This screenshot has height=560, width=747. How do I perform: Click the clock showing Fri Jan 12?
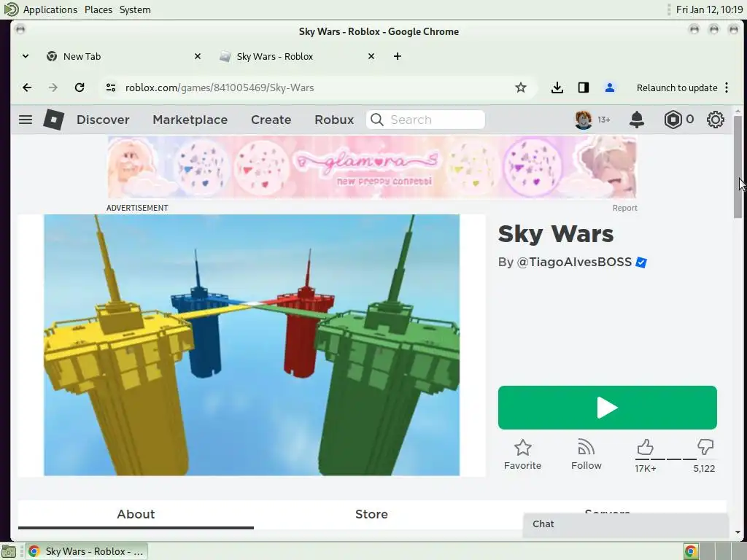tap(709, 9)
